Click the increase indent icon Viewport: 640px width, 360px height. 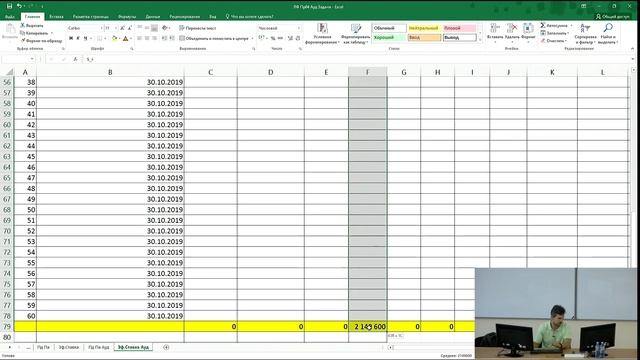pos(172,38)
